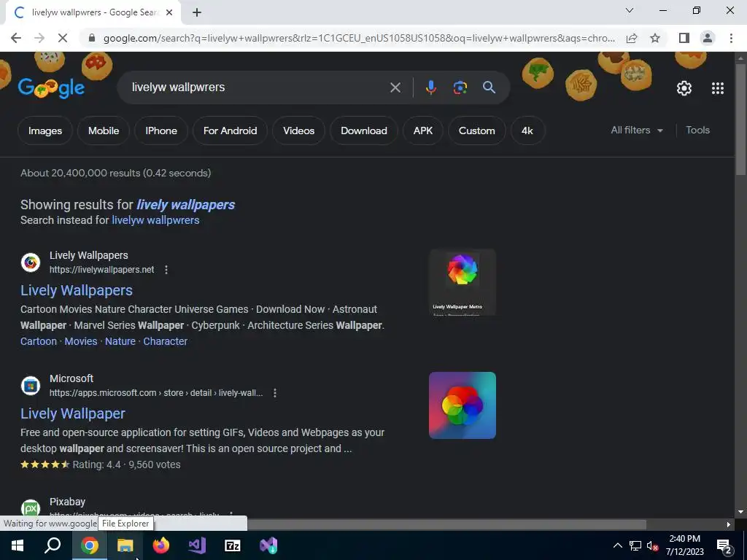Open the Windows Start menu
This screenshot has width=747, height=560.
click(18, 545)
